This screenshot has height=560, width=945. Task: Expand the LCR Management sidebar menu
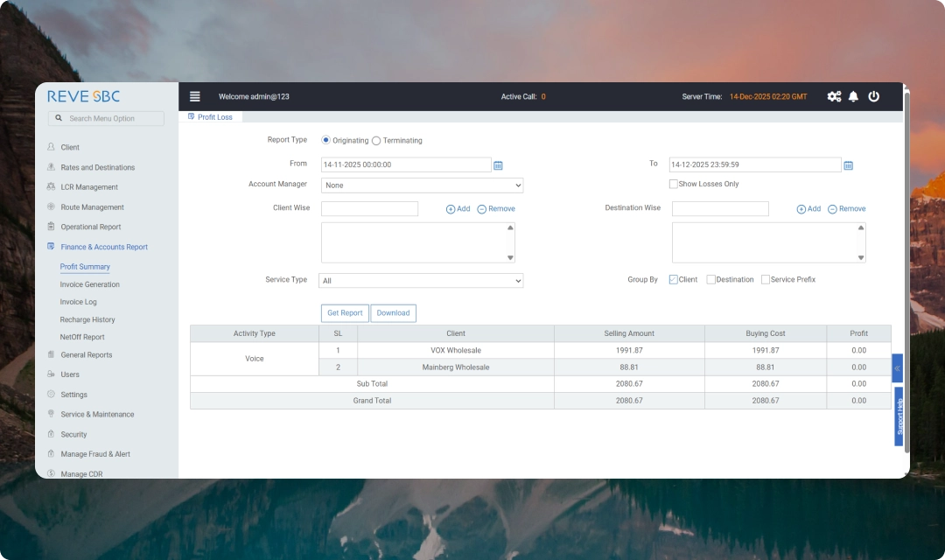point(89,187)
